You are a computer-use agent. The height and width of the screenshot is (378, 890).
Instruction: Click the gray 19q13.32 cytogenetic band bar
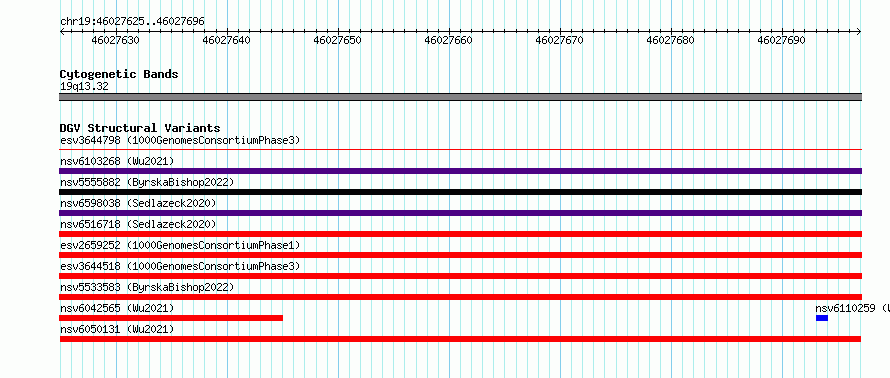click(460, 97)
